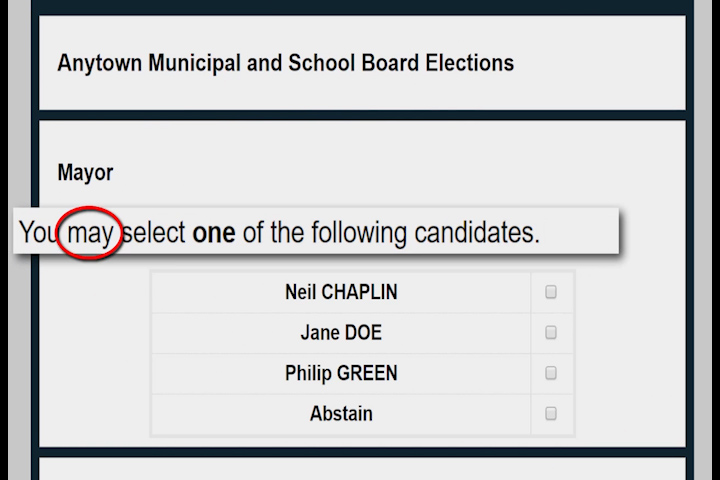Image resolution: width=720 pixels, height=480 pixels.
Task: Mark the Abstain checkbox
Action: click(x=551, y=413)
